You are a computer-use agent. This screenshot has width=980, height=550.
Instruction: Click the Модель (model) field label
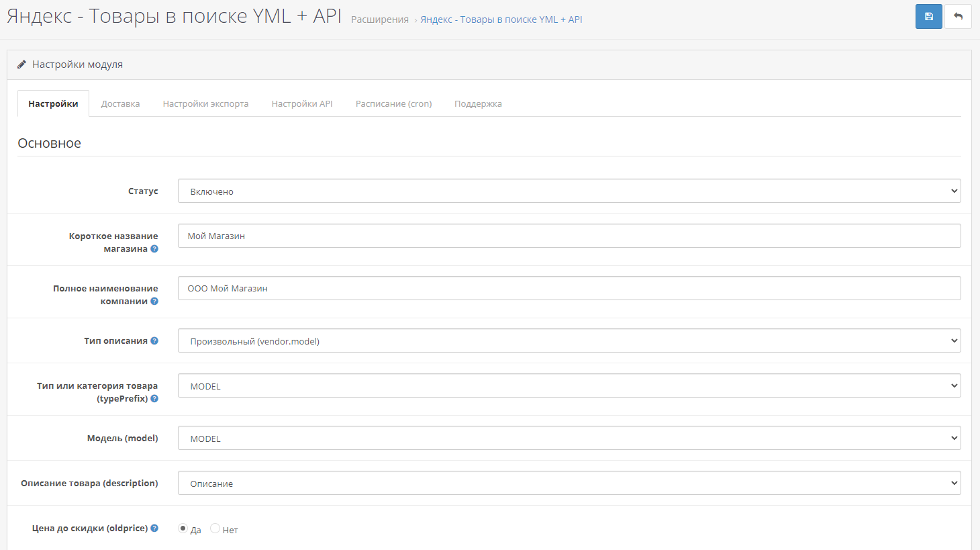click(123, 438)
